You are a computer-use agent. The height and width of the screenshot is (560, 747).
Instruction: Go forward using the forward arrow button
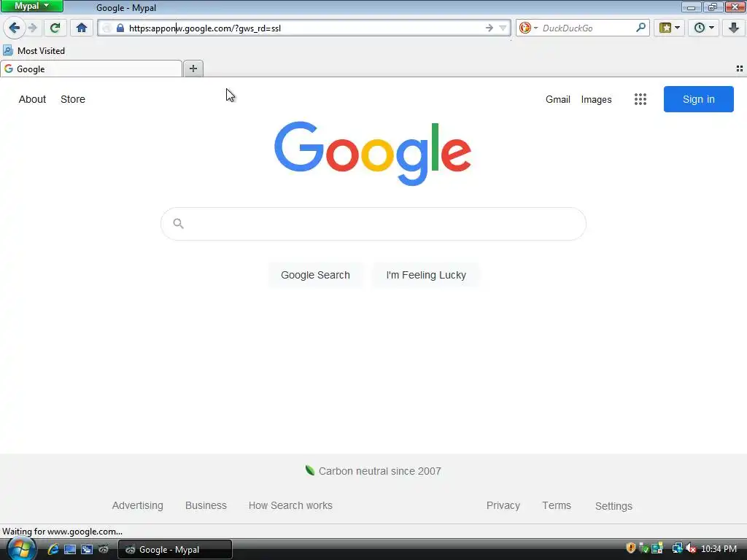[x=32, y=28]
